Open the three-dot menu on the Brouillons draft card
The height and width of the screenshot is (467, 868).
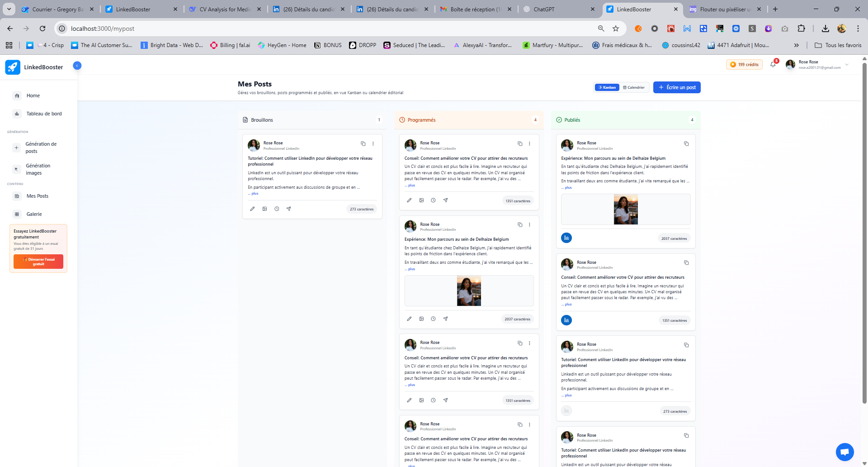click(373, 144)
